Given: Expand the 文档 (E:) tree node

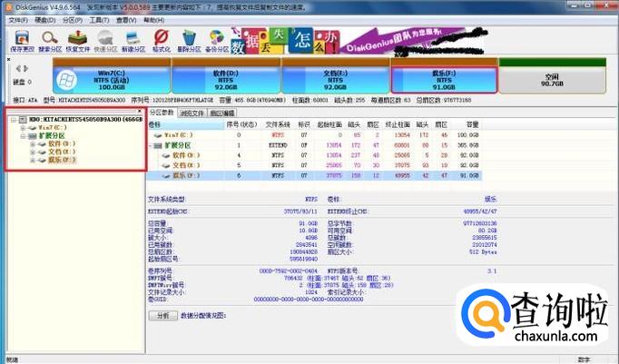Looking at the screenshot, I should click(33, 152).
